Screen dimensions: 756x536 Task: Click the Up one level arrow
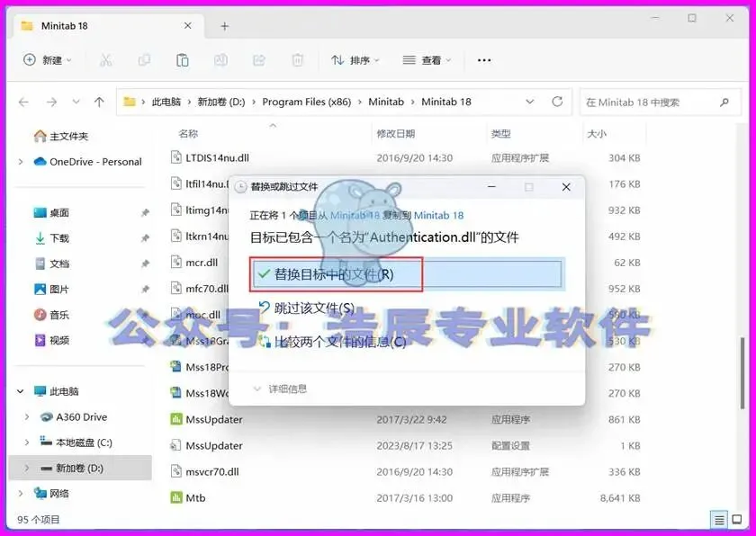pos(99,103)
